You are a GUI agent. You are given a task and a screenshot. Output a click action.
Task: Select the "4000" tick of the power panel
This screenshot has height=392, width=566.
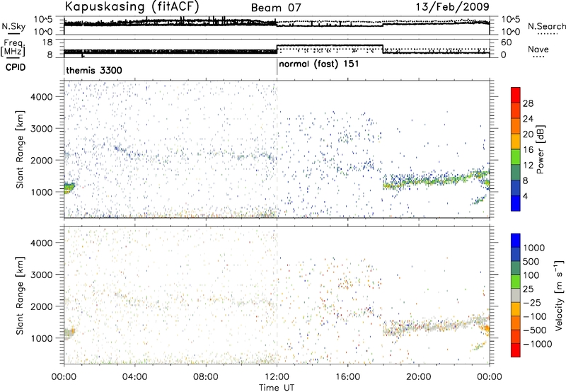click(x=41, y=97)
